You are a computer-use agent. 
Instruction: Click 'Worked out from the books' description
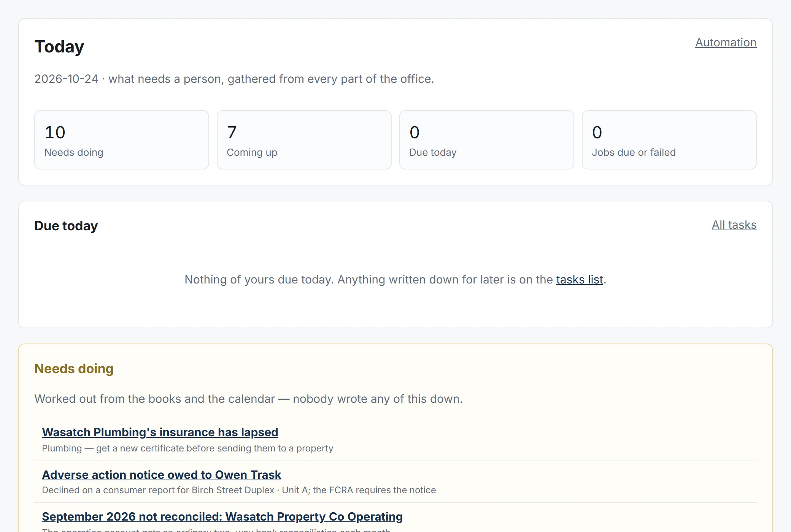click(x=249, y=399)
